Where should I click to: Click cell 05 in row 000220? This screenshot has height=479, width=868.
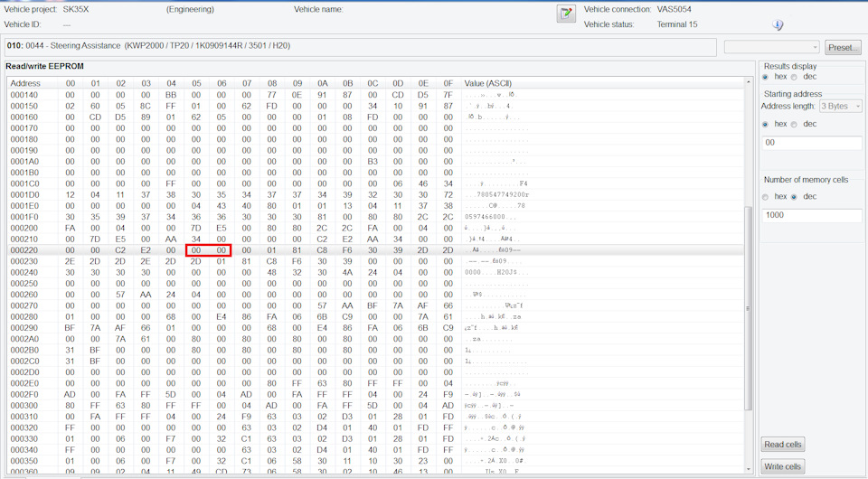coord(196,250)
